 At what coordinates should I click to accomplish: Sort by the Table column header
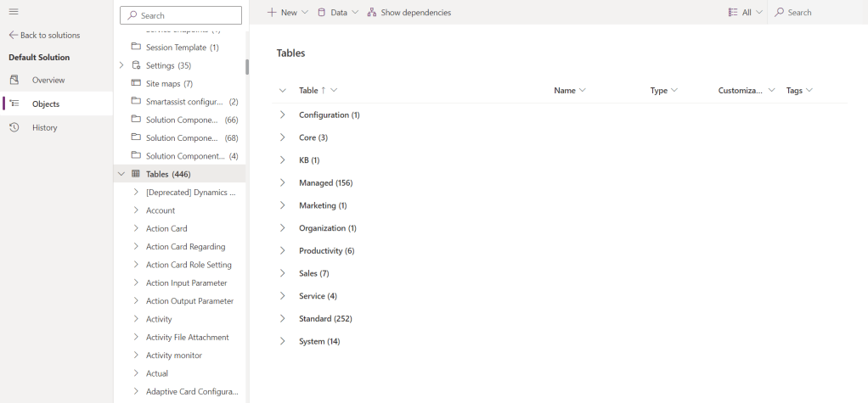309,91
